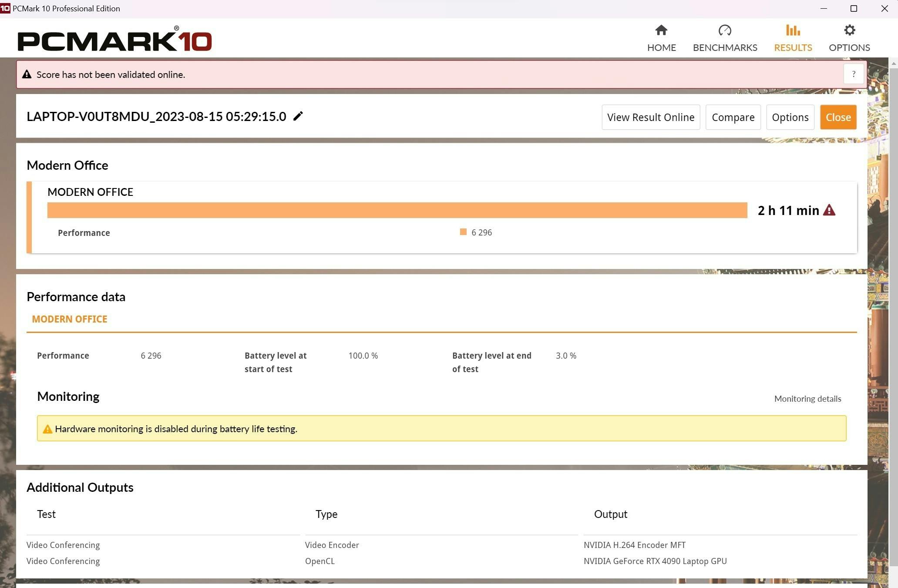Click the Compare button
The width and height of the screenshot is (898, 588).
pos(733,117)
